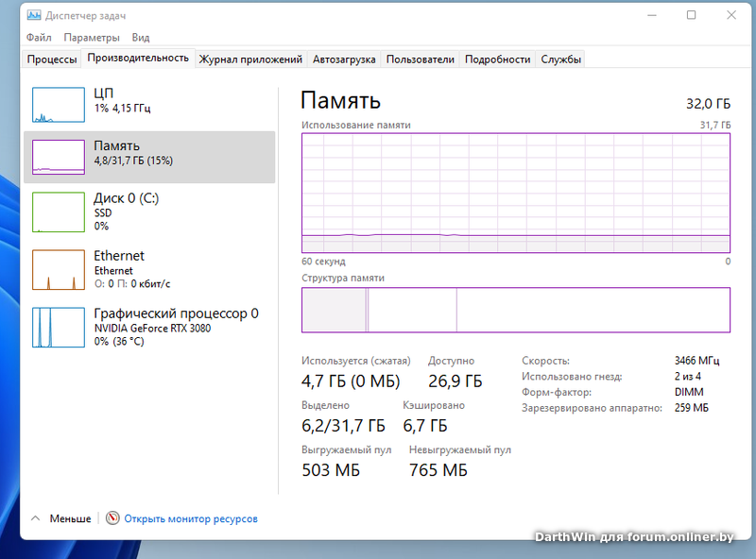Viewport: 756px width, 559px height.
Task: Click the 503 МБ paged pool value
Action: [331, 470]
